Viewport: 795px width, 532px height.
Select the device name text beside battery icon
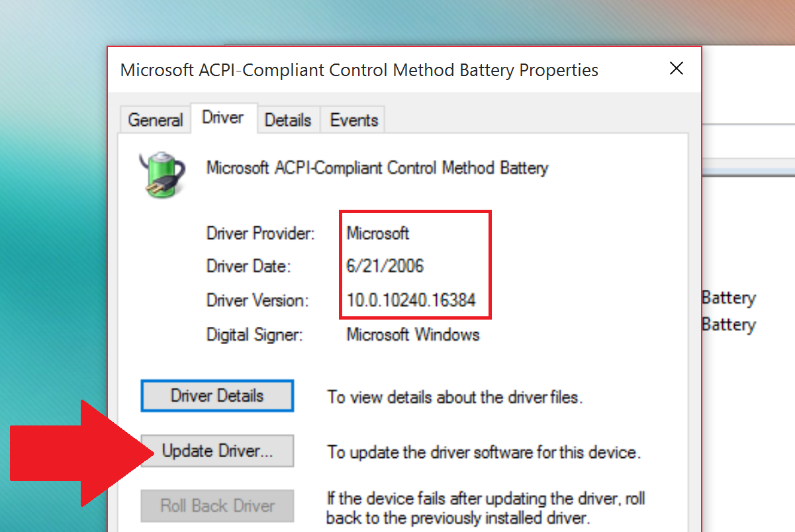point(377,167)
